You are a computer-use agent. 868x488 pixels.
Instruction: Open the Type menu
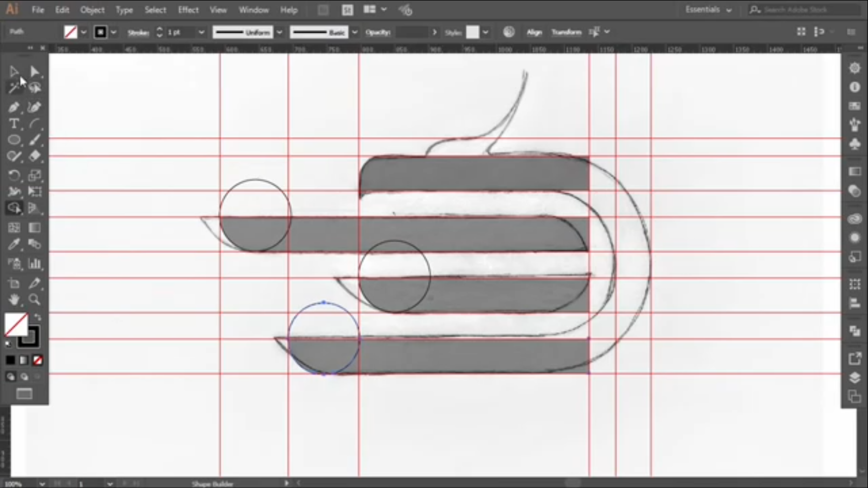coord(124,10)
